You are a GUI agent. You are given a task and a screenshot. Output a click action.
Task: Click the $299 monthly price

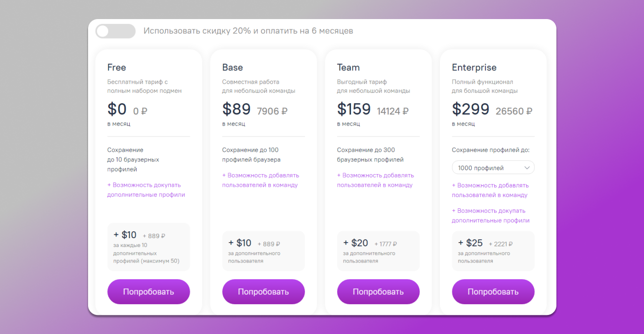pyautogui.click(x=470, y=109)
